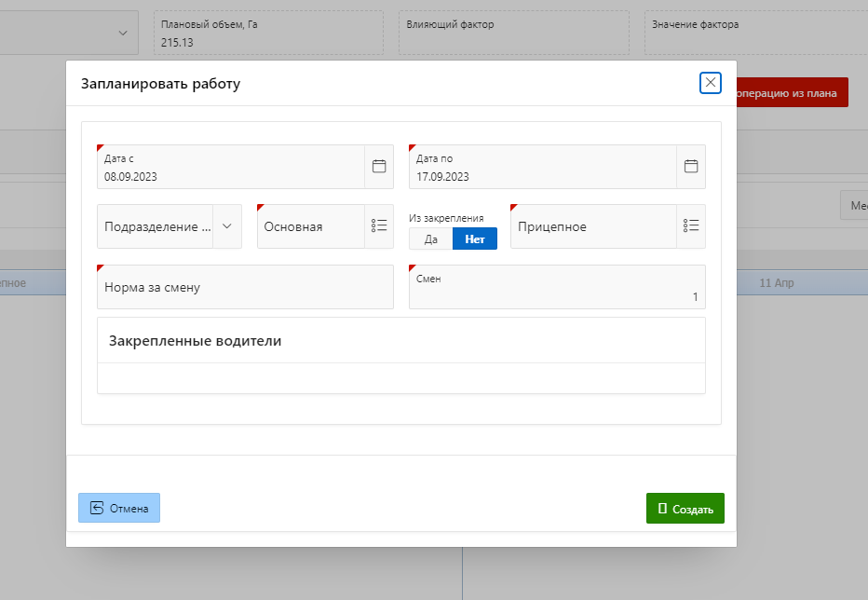Click the red remove operation from plan button
Image resolution: width=868 pixels, height=600 pixels.
pos(792,93)
